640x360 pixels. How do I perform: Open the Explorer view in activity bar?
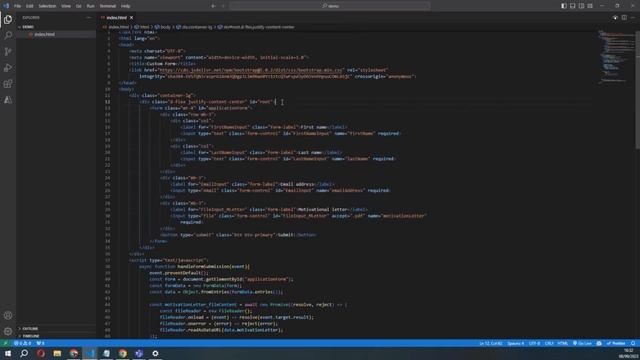[x=8, y=20]
